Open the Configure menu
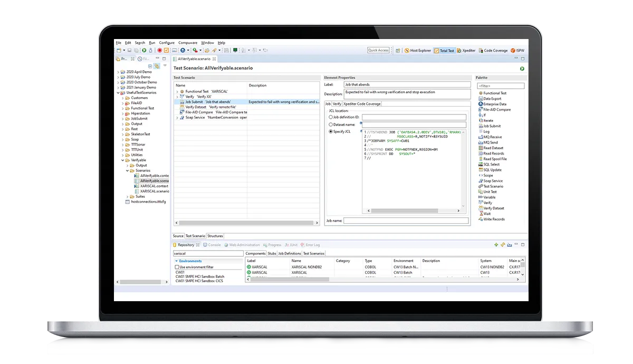The height and width of the screenshot is (364, 633). [x=167, y=43]
